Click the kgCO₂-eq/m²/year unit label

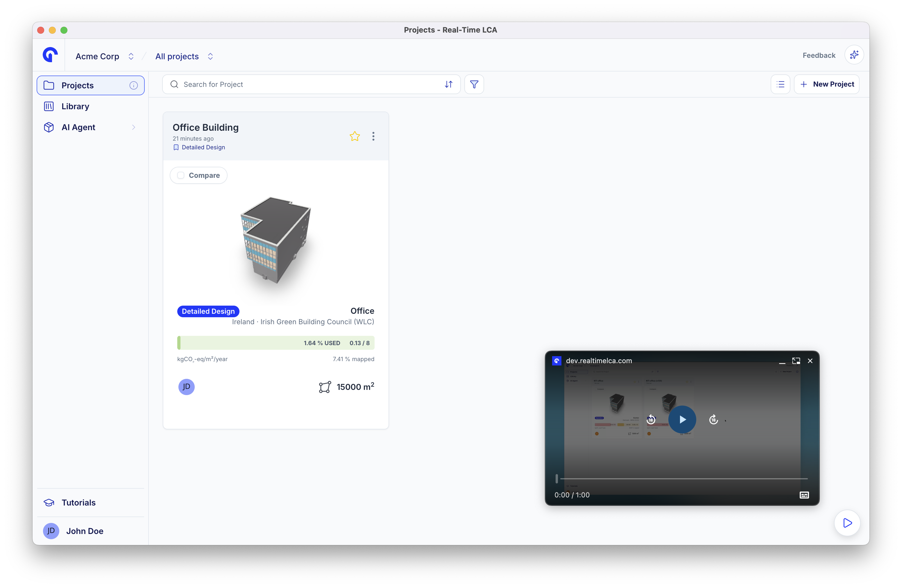click(x=202, y=359)
